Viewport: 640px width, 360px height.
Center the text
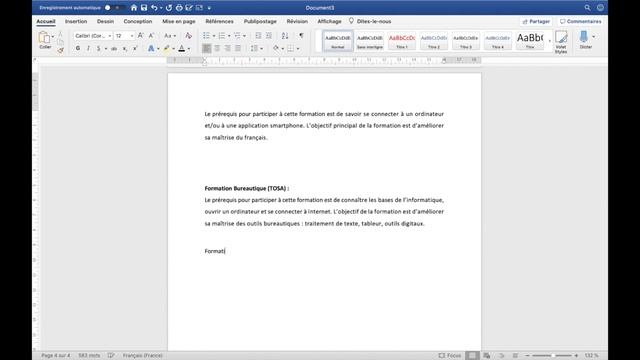pyautogui.click(x=217, y=49)
